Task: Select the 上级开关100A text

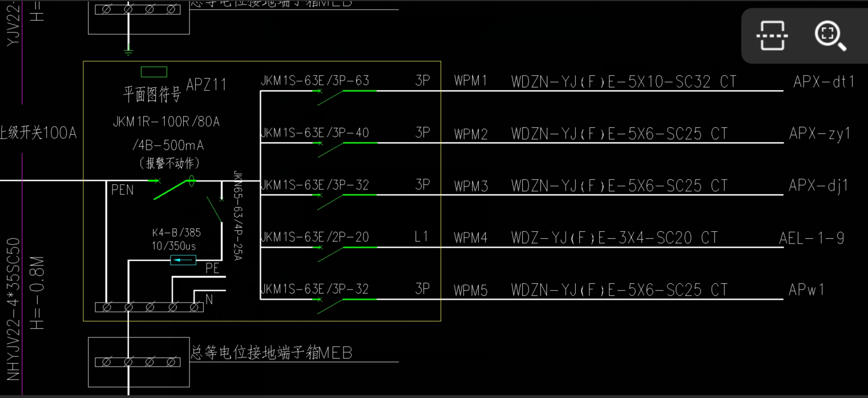Action: pos(38,133)
